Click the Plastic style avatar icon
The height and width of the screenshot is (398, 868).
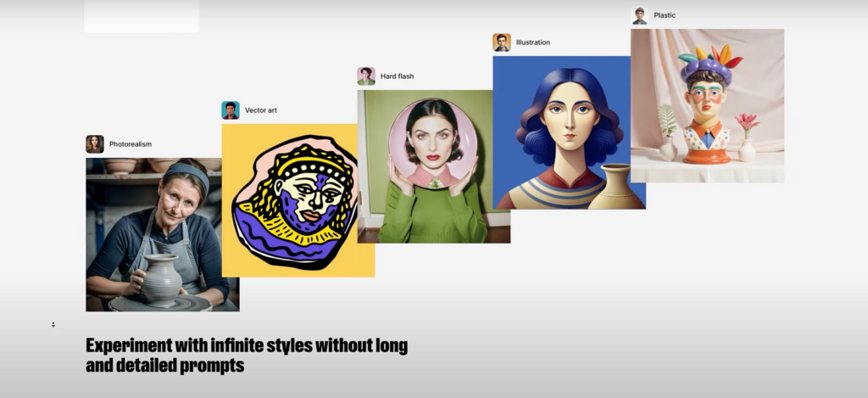coord(639,15)
